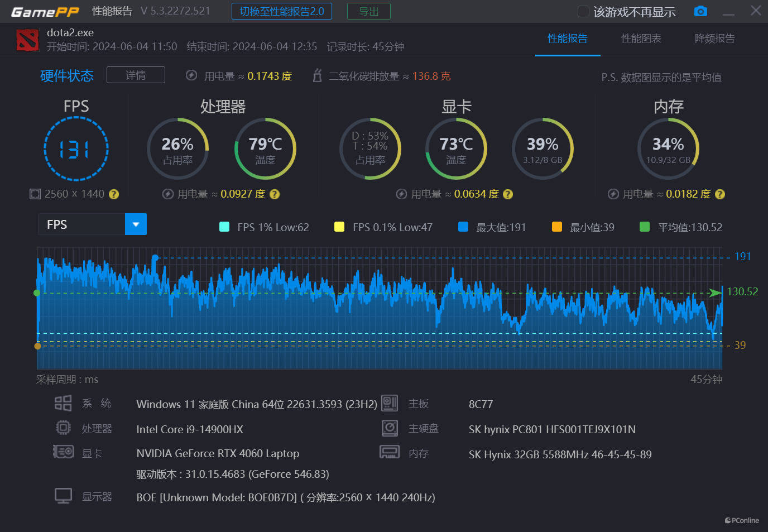Click the text Intel Core i9-14900HX
Viewport: 768px width, 532px height.
pyautogui.click(x=190, y=429)
